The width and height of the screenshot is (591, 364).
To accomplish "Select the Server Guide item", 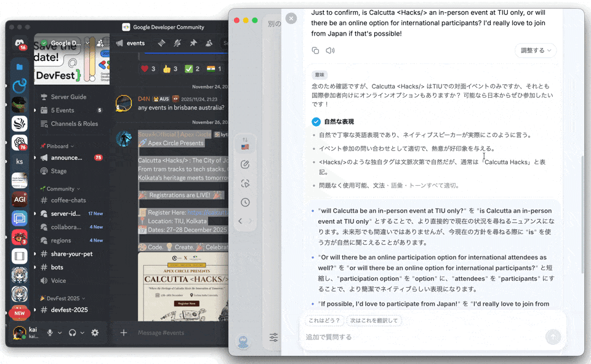I will pyautogui.click(x=68, y=97).
